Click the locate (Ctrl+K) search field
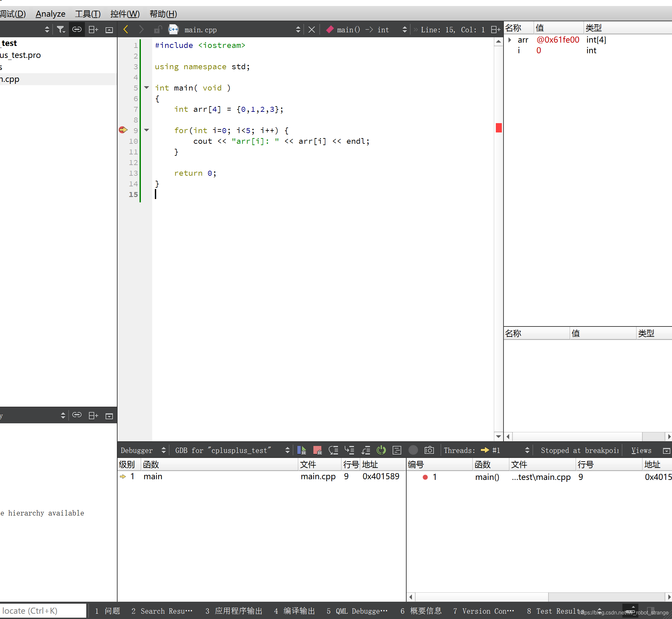Image resolution: width=672 pixels, height=619 pixels. tap(43, 611)
